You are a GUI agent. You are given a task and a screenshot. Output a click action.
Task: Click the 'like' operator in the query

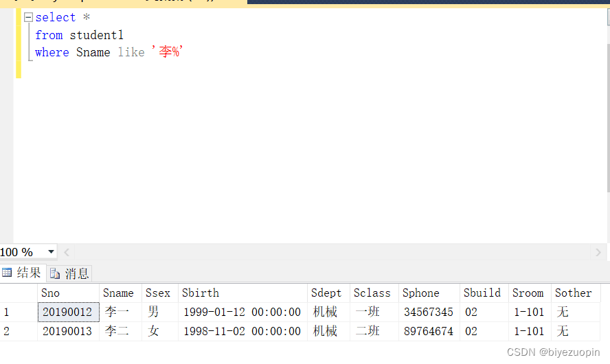(x=131, y=52)
